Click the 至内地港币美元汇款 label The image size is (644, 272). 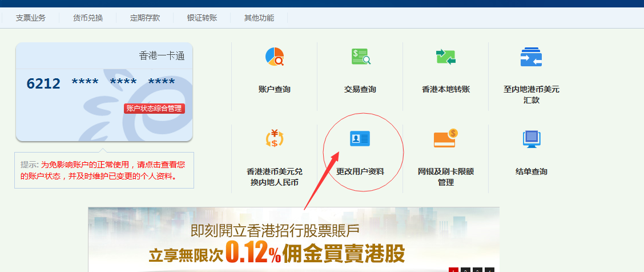pyautogui.click(x=532, y=94)
